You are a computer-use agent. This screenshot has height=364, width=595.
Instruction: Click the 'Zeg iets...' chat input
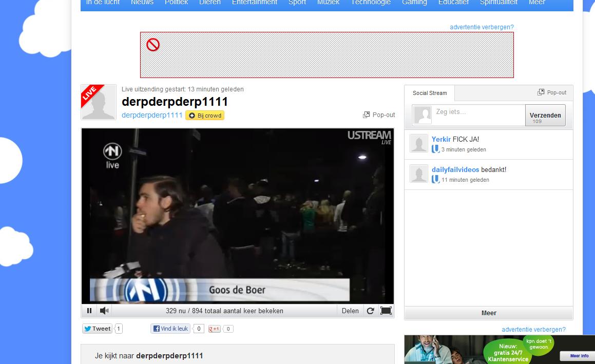[x=477, y=112]
